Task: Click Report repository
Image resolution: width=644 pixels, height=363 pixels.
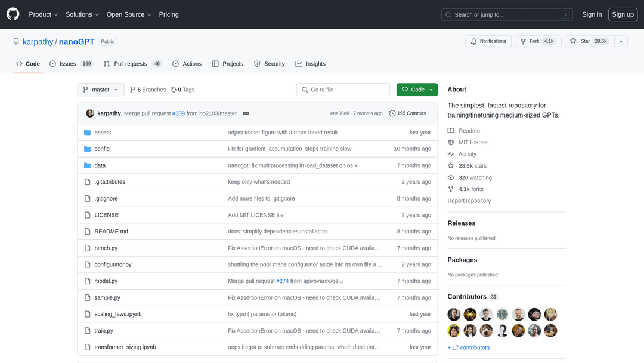Action: coord(469,201)
